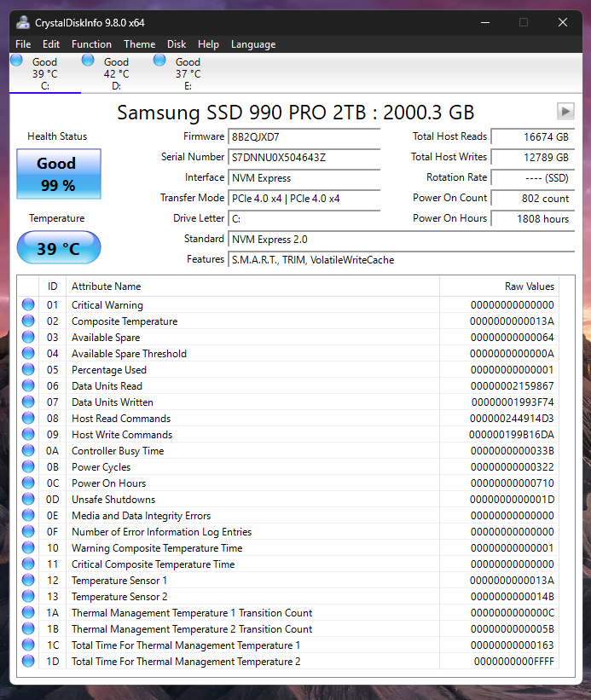Select the Host Read Commands attribute name

[121, 419]
